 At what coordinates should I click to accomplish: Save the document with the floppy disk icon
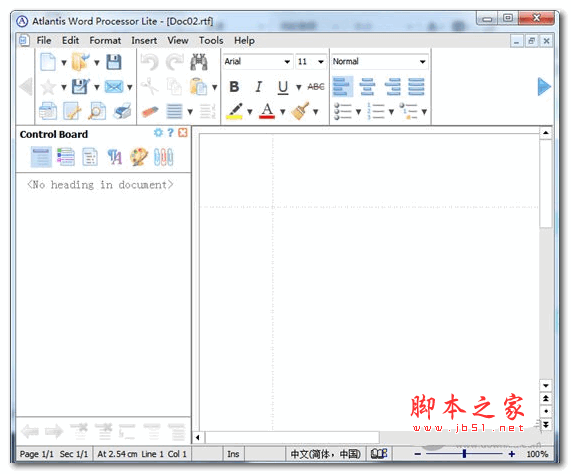[x=114, y=62]
